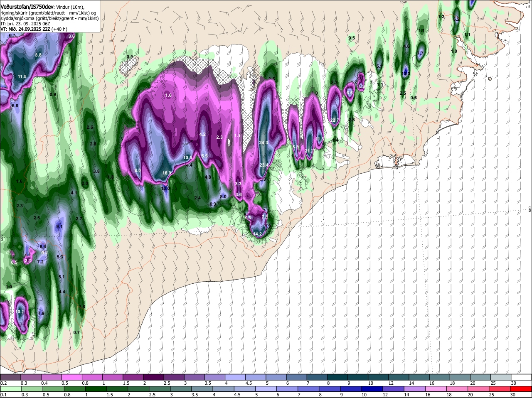Click the 5.9 value label
532x398 pixels.
(204, 155)
